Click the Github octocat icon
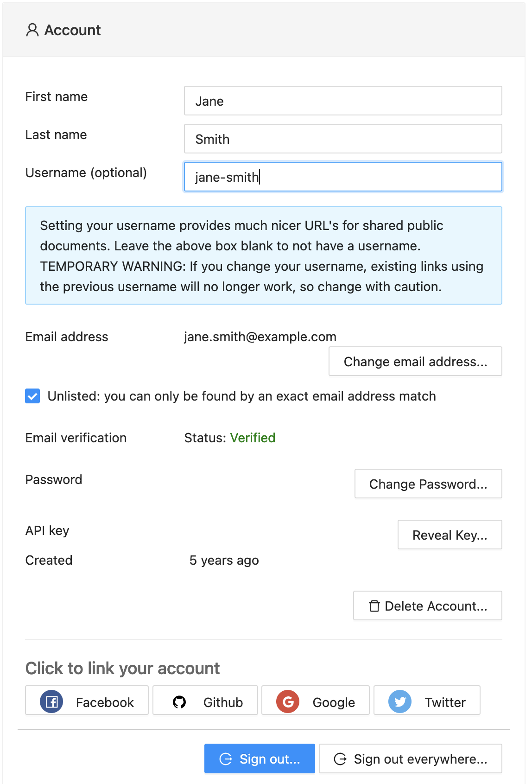This screenshot has height=784, width=532. [x=179, y=702]
